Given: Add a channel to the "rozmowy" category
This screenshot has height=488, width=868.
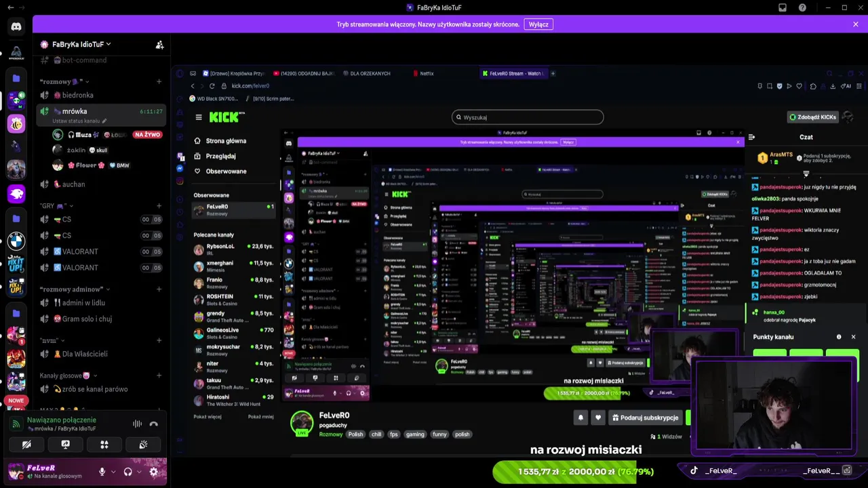Looking at the screenshot, I should pos(159,82).
